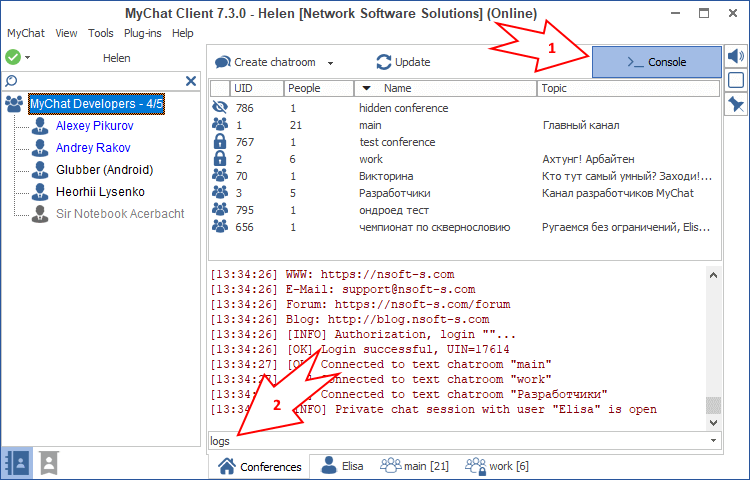Viewport: 750px width, 480px height.
Task: Click the console log vertical scrollbar
Action: (x=712, y=340)
